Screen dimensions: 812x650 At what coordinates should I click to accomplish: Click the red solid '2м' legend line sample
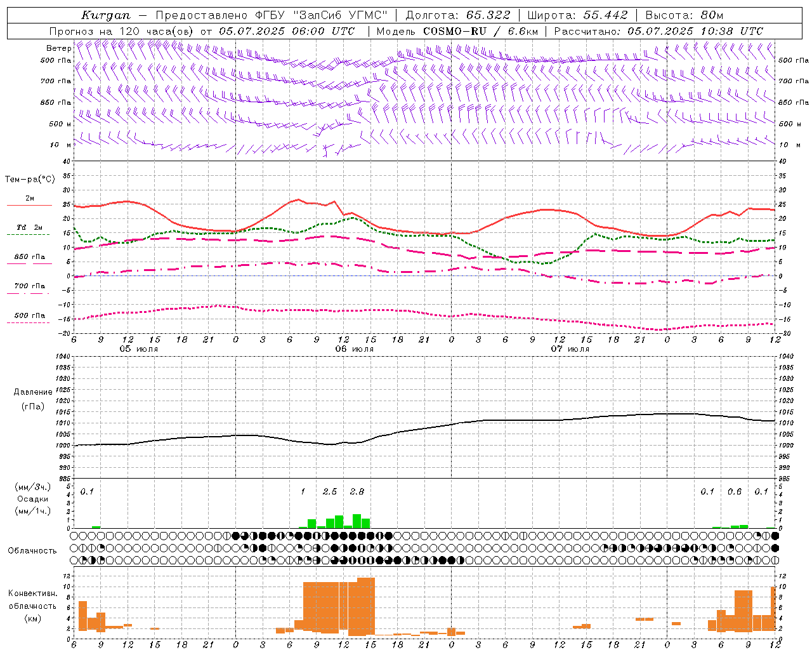click(x=29, y=206)
